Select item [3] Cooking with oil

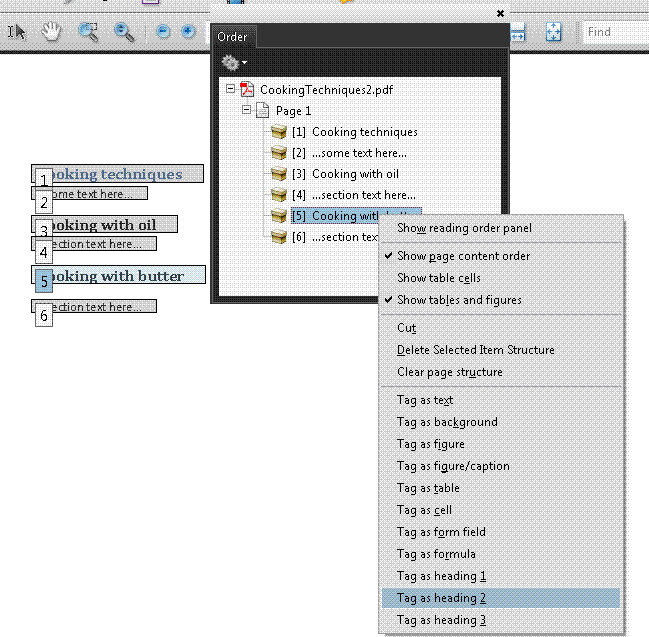pyautogui.click(x=355, y=174)
